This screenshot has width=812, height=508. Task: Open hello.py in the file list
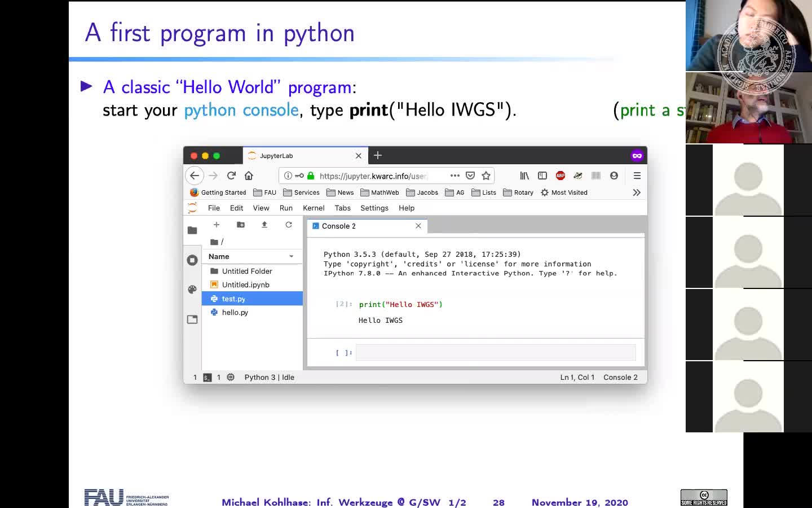point(235,312)
